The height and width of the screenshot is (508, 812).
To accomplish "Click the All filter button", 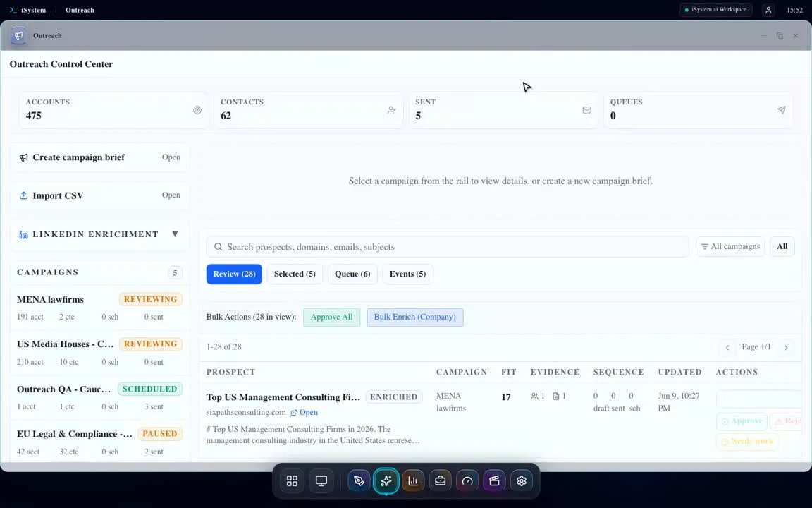I will tap(782, 247).
